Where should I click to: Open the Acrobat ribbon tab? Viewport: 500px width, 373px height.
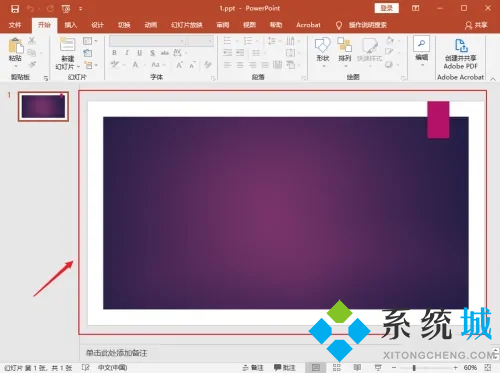point(308,25)
